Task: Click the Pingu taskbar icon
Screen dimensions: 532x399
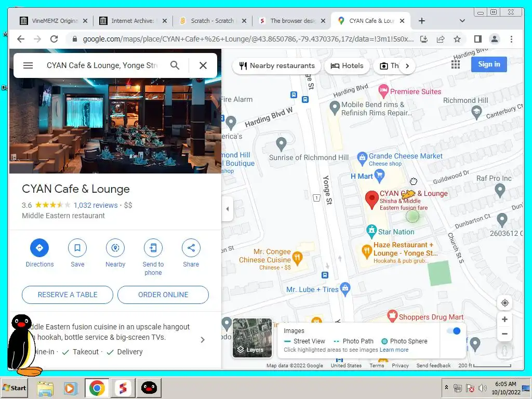Action: [x=149, y=388]
